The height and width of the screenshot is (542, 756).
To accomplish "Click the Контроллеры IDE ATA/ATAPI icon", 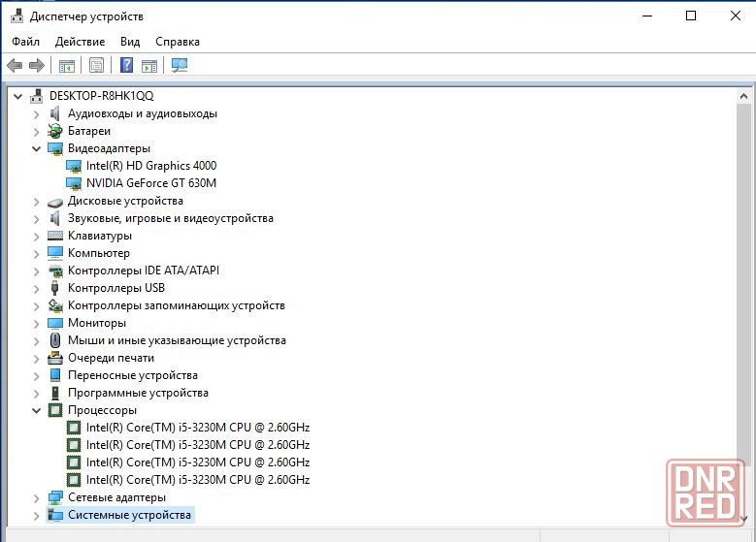I will pyautogui.click(x=55, y=271).
